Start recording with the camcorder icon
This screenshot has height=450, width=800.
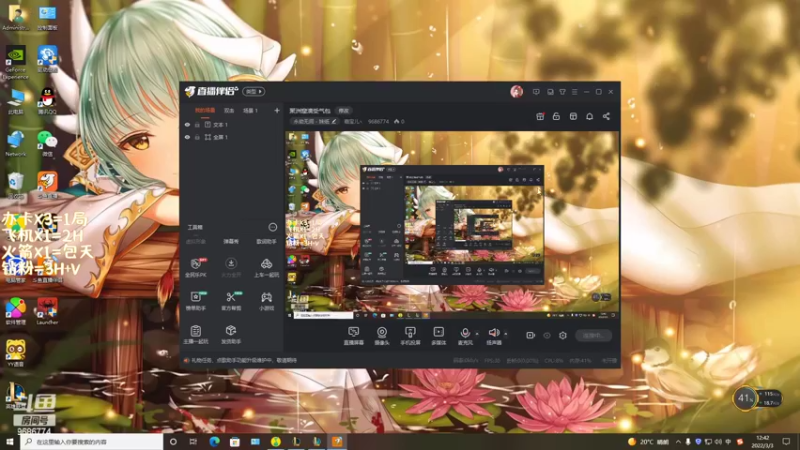[x=531, y=335]
